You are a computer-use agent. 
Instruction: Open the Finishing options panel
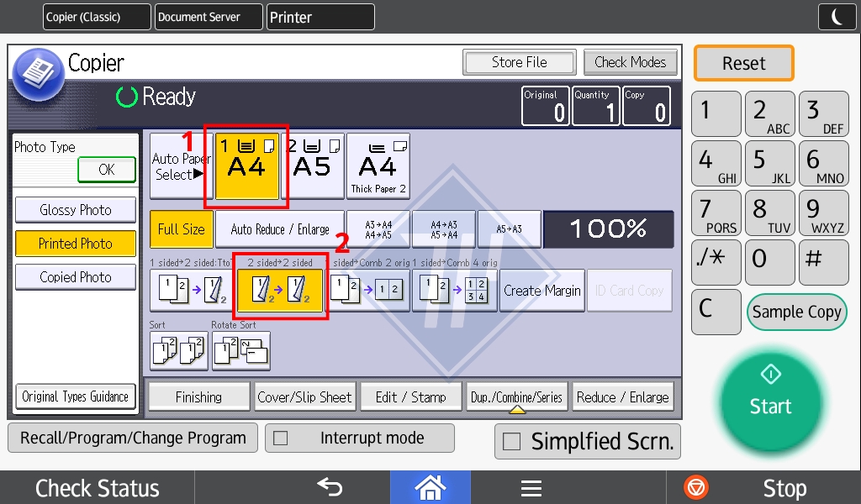(199, 397)
